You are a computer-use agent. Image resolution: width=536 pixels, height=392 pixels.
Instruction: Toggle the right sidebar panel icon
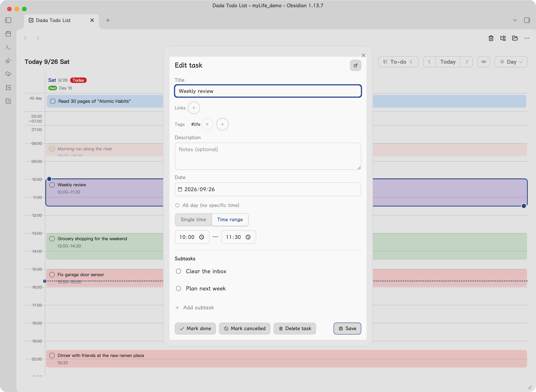[527, 20]
